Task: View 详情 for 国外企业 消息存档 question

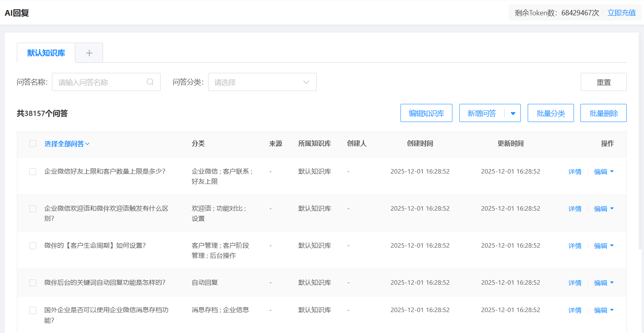Action: point(575,310)
